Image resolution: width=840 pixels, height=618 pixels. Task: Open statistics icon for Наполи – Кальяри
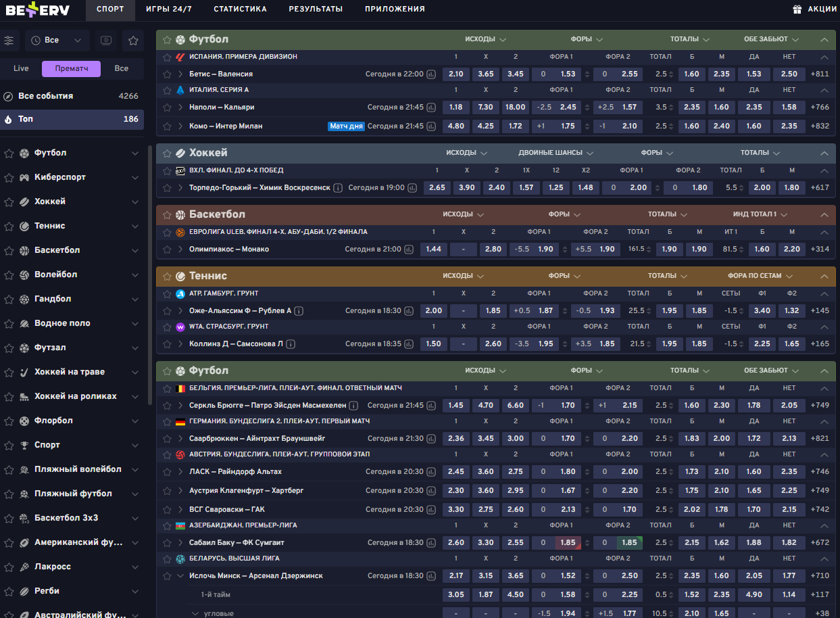pos(431,108)
